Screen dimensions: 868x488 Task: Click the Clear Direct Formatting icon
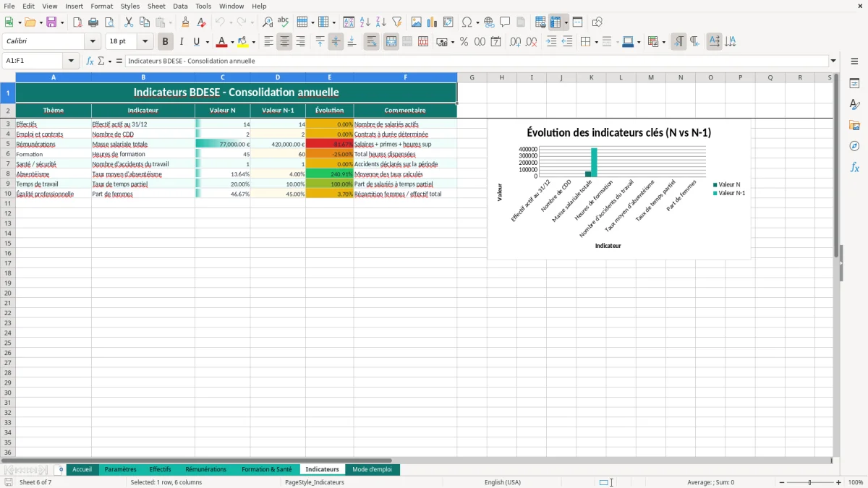[x=201, y=22]
